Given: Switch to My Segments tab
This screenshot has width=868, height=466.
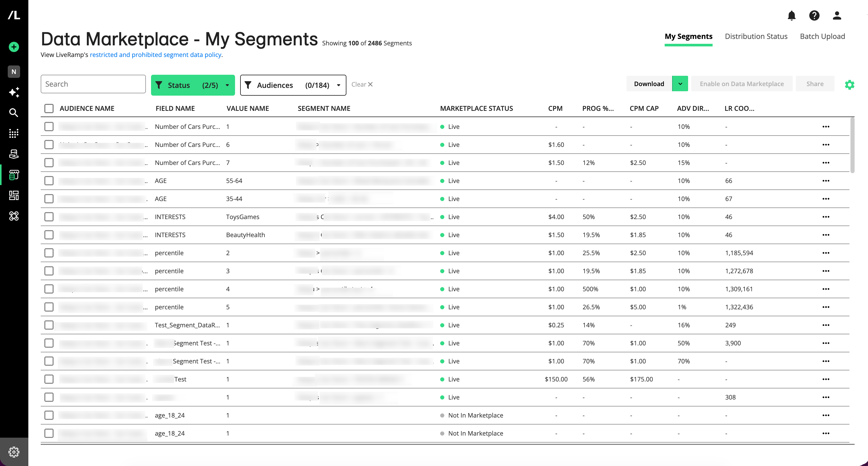Looking at the screenshot, I should (x=688, y=36).
